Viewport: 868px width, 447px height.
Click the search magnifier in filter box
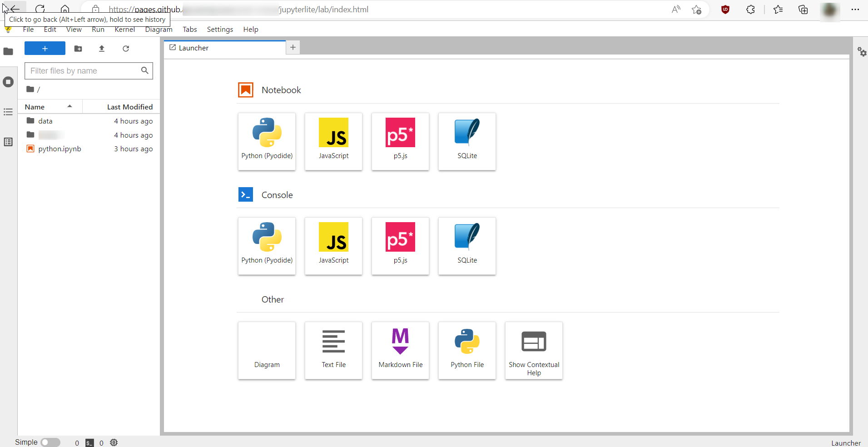(x=145, y=70)
